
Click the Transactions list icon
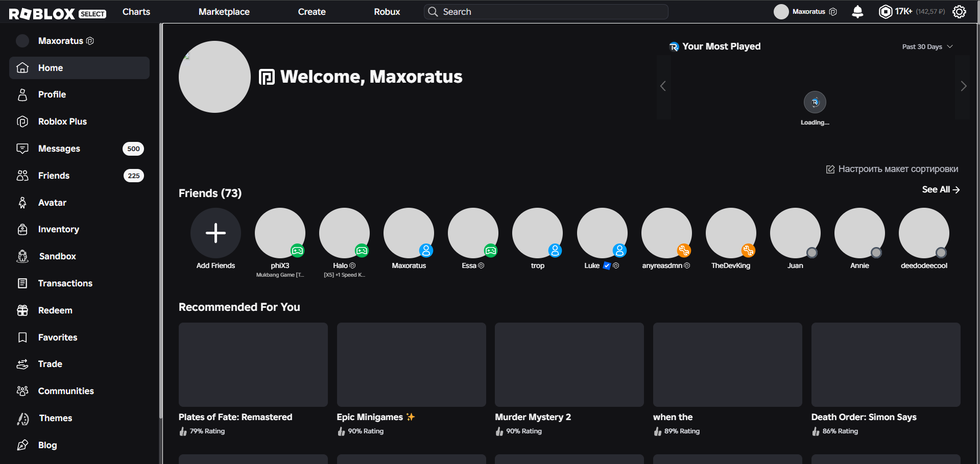pos(22,283)
